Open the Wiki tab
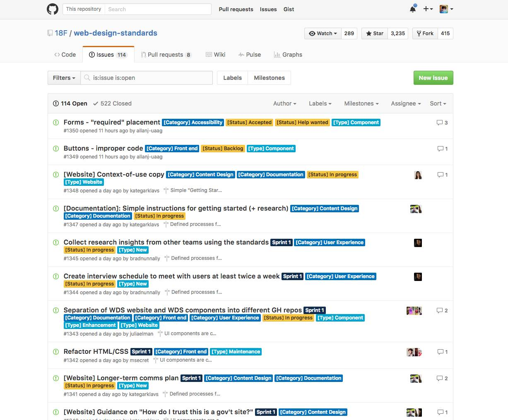This screenshot has height=420, width=508. [x=216, y=55]
